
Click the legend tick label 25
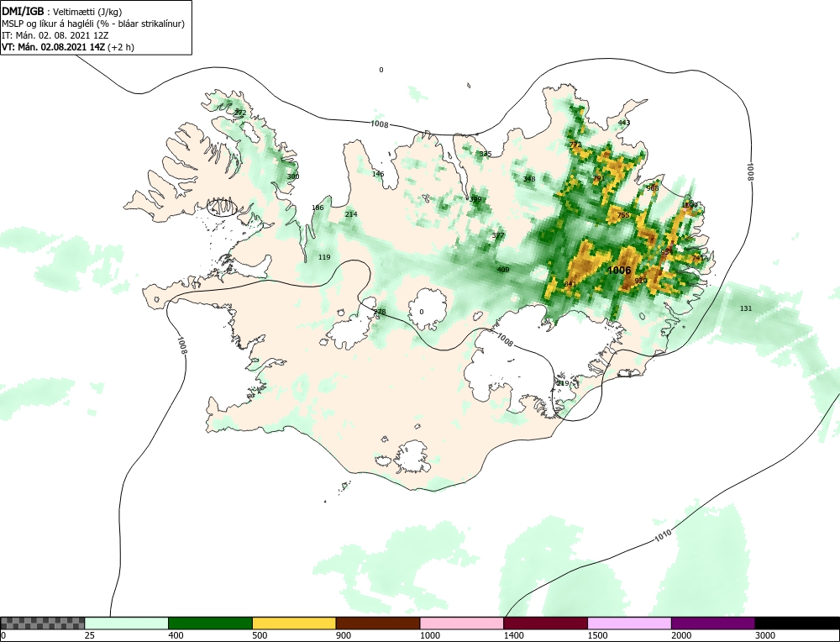click(x=88, y=635)
